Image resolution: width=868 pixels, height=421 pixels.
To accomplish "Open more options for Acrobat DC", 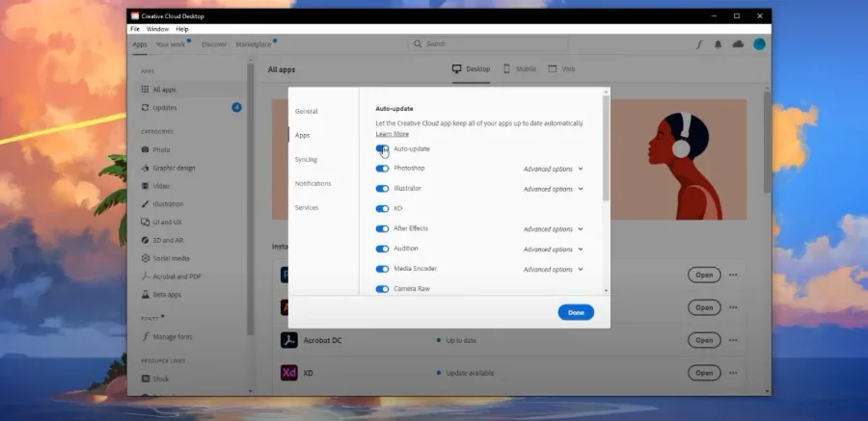I will 733,340.
